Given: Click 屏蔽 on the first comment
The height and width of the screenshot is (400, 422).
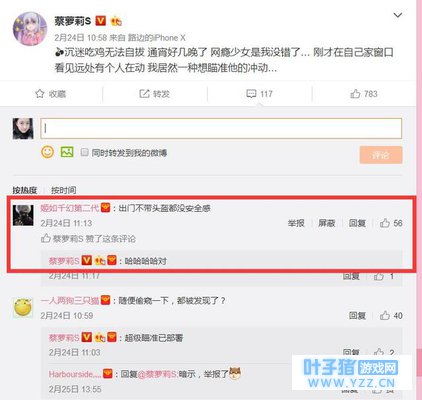Looking at the screenshot, I should click(326, 223).
